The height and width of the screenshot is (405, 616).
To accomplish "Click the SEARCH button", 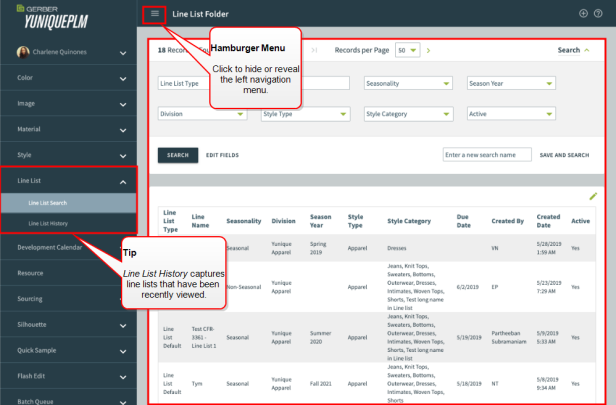I will 178,155.
